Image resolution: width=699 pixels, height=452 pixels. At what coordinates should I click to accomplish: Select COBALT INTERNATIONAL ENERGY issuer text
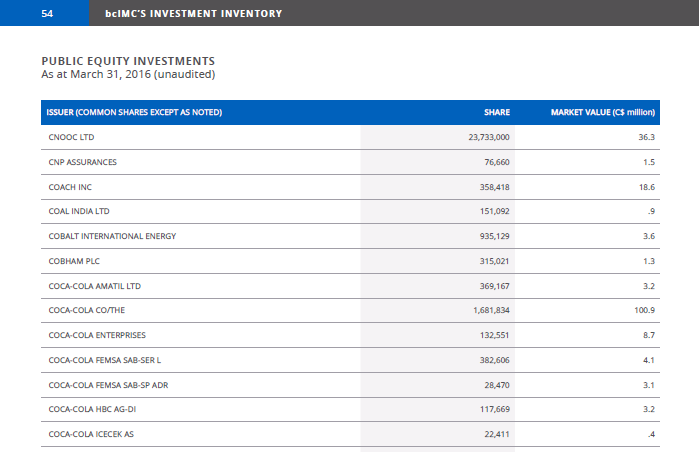tap(112, 236)
